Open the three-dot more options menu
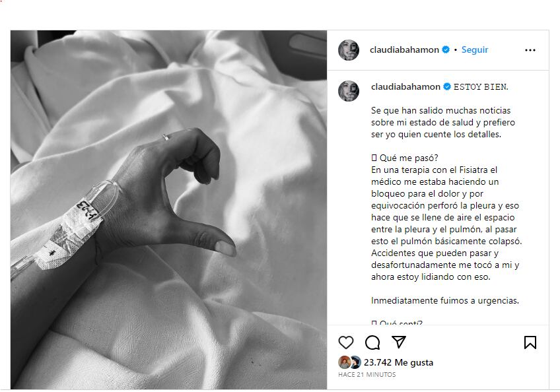 530,50
